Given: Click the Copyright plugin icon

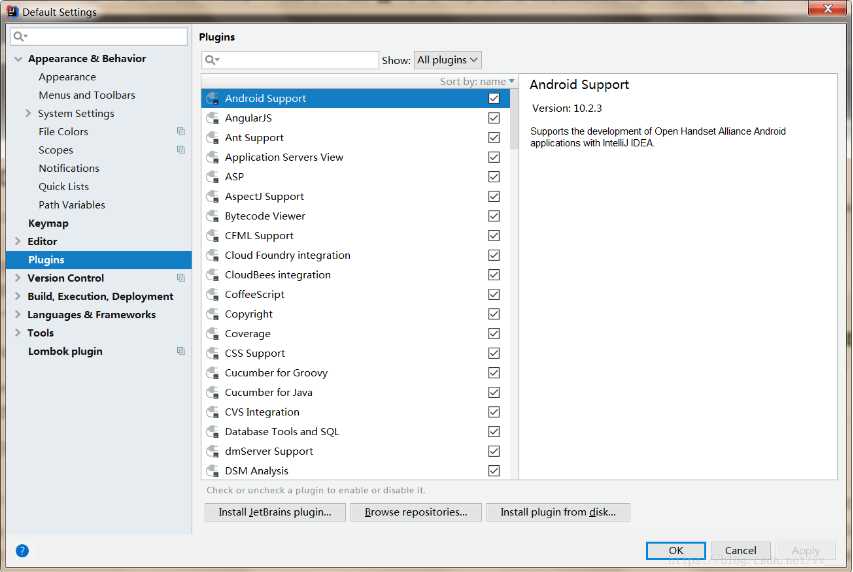Looking at the screenshot, I should pyautogui.click(x=213, y=314).
